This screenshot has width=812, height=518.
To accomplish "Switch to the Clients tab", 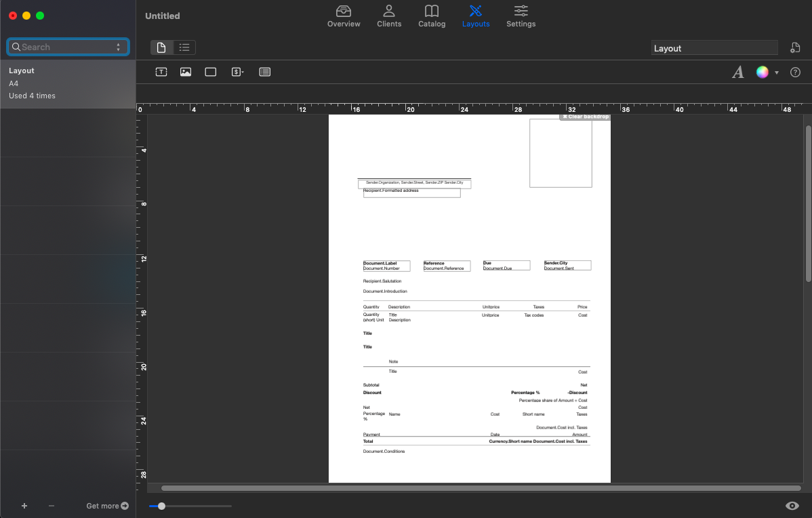I will [389, 16].
